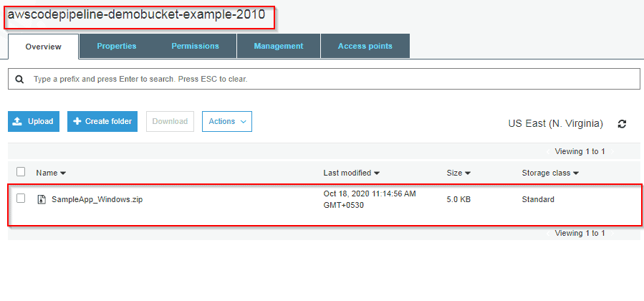Viewport: 644px width, 301px height.
Task: Click the search magnifier icon
Action: coord(19,80)
